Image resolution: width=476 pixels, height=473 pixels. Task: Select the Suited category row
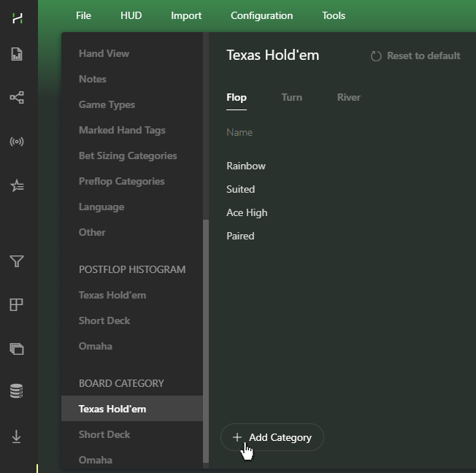tap(241, 189)
